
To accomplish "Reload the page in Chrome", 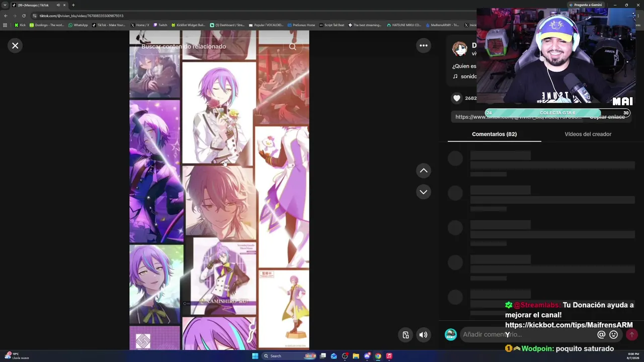I will pos(23,16).
